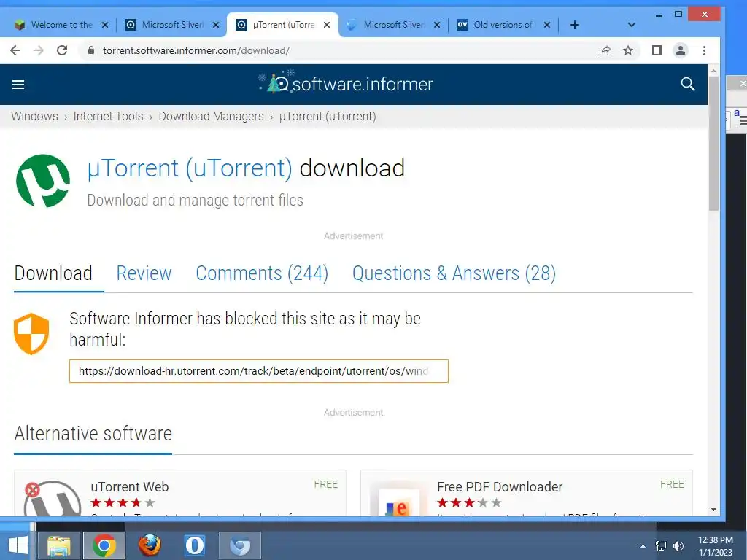The height and width of the screenshot is (560, 747).
Task: Open File Explorer from the taskbar
Action: [x=58, y=545]
